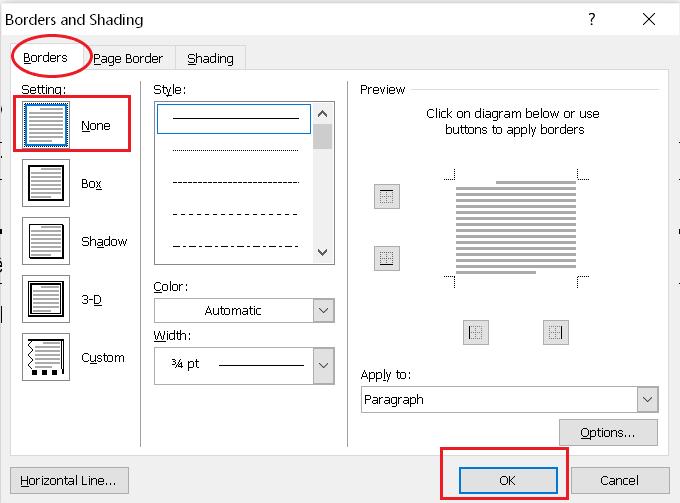Open the Page Border tab
Screen dimensions: 680x503
coord(128,59)
